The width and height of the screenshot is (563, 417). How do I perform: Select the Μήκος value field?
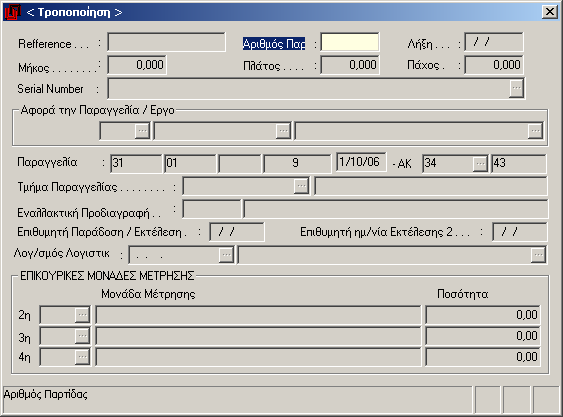click(137, 65)
